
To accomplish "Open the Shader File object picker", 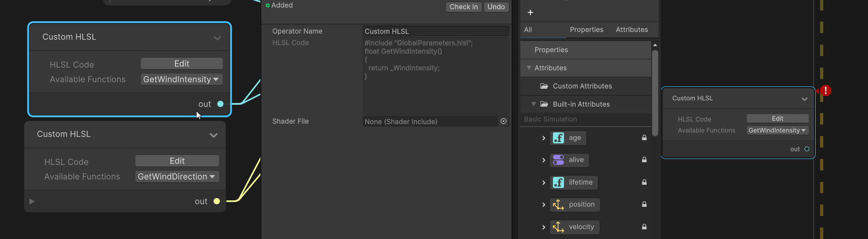I will (503, 121).
